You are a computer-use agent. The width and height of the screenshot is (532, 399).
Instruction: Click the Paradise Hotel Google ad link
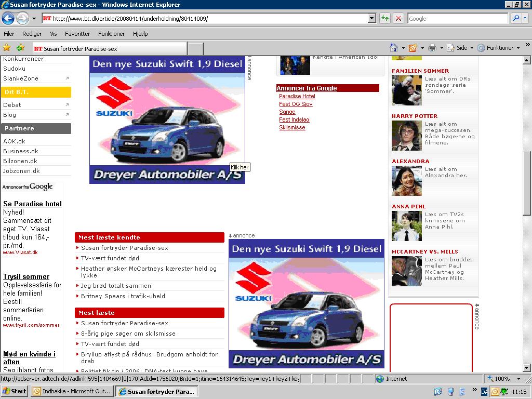(297, 96)
